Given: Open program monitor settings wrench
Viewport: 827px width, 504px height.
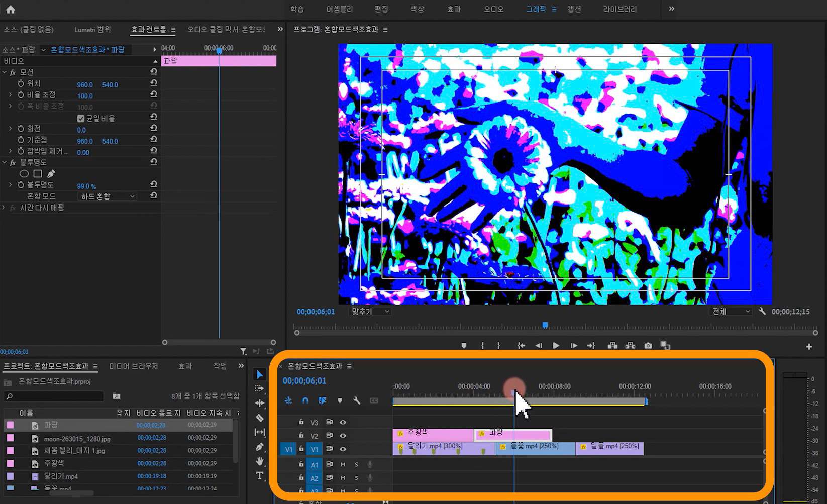Looking at the screenshot, I should [762, 312].
